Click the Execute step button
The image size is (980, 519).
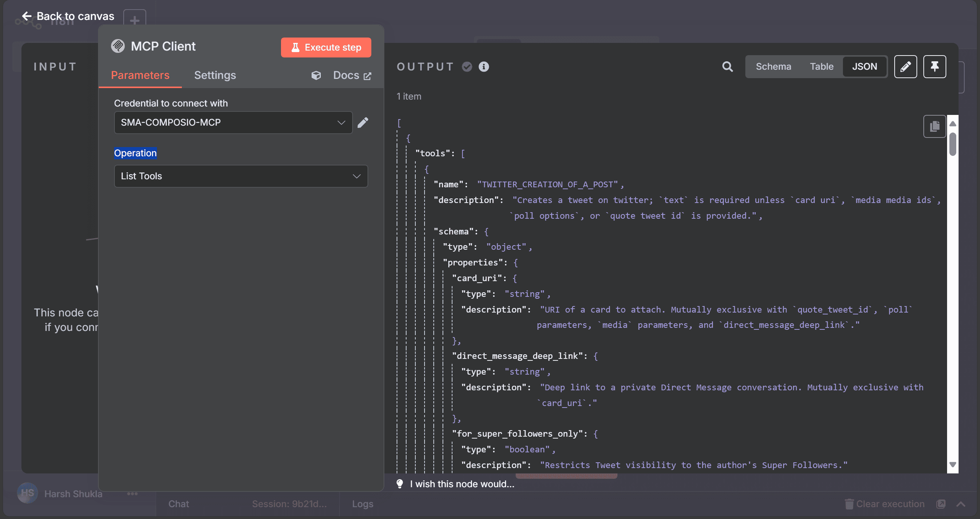click(326, 47)
